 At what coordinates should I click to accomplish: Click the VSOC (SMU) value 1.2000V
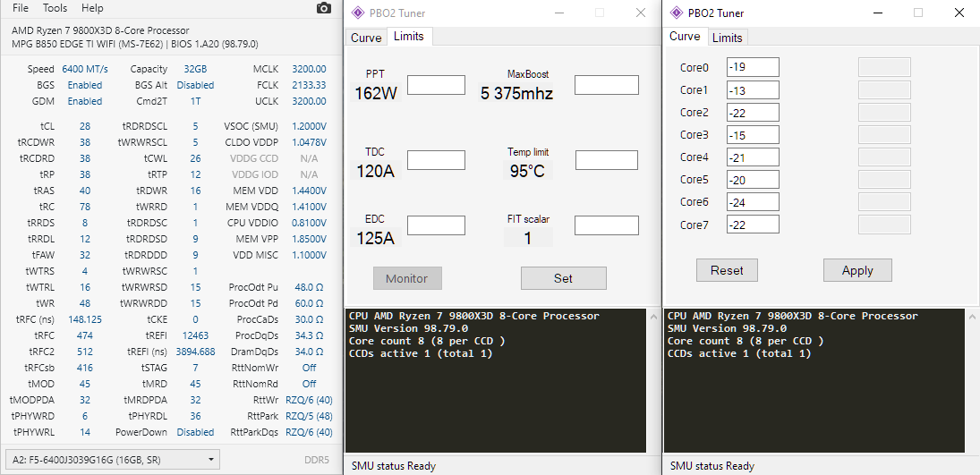tap(309, 125)
